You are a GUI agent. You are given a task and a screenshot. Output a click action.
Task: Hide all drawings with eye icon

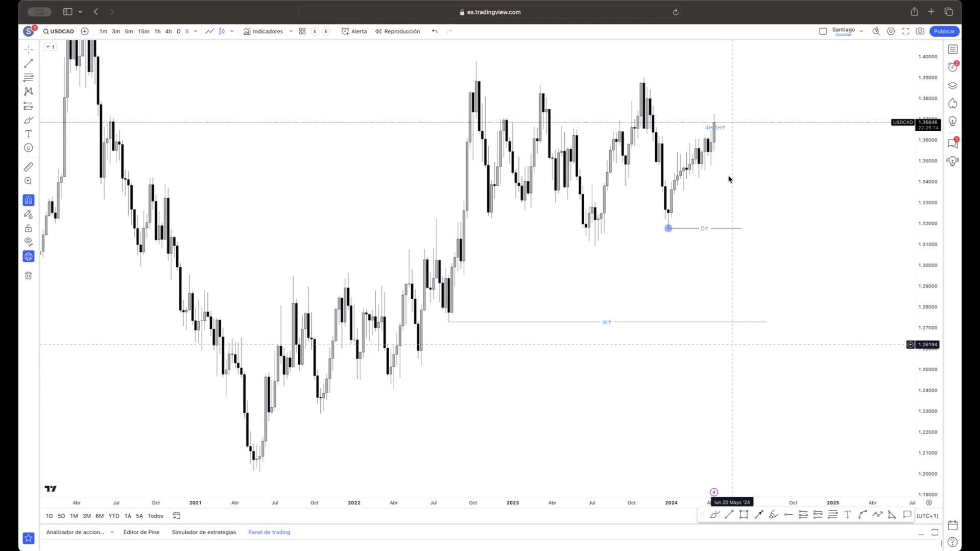(29, 242)
